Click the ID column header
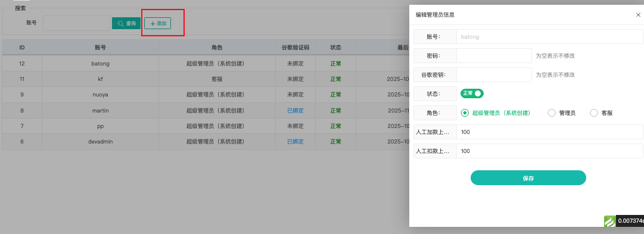Screen dimensions: 644x234 (22, 48)
